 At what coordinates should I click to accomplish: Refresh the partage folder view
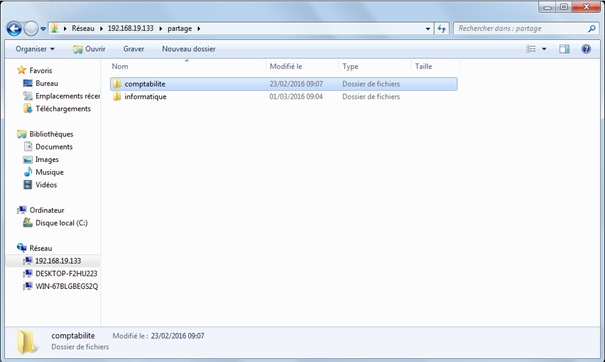[442, 29]
